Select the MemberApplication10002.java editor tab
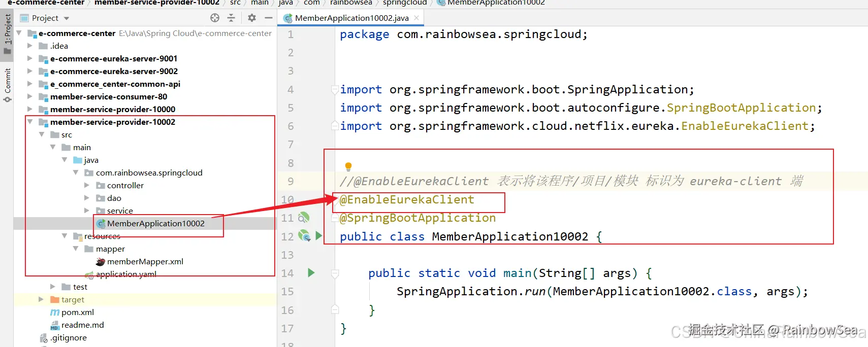 pos(351,18)
